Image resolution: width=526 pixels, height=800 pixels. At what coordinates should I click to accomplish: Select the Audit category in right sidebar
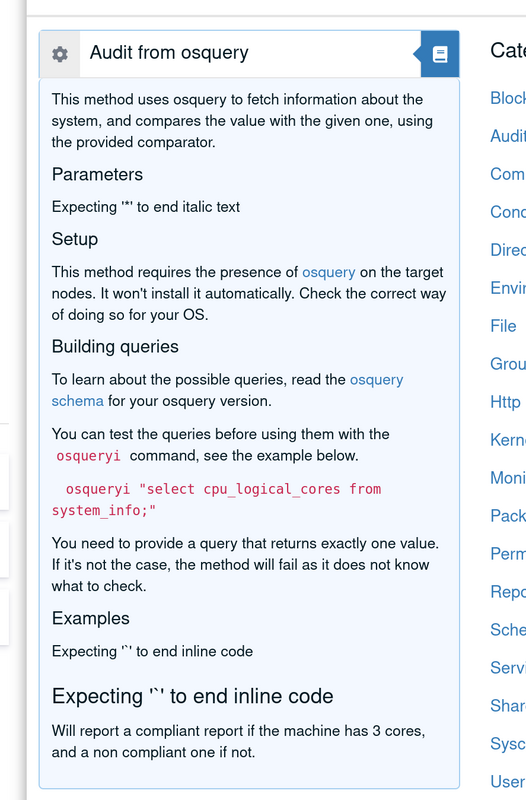[508, 136]
